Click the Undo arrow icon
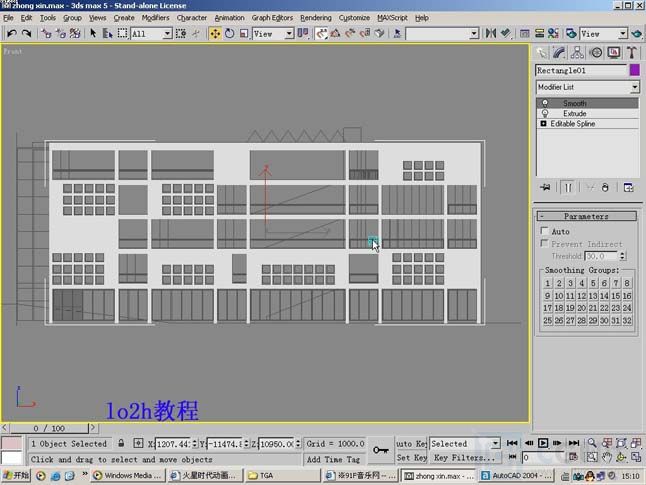 coord(12,33)
